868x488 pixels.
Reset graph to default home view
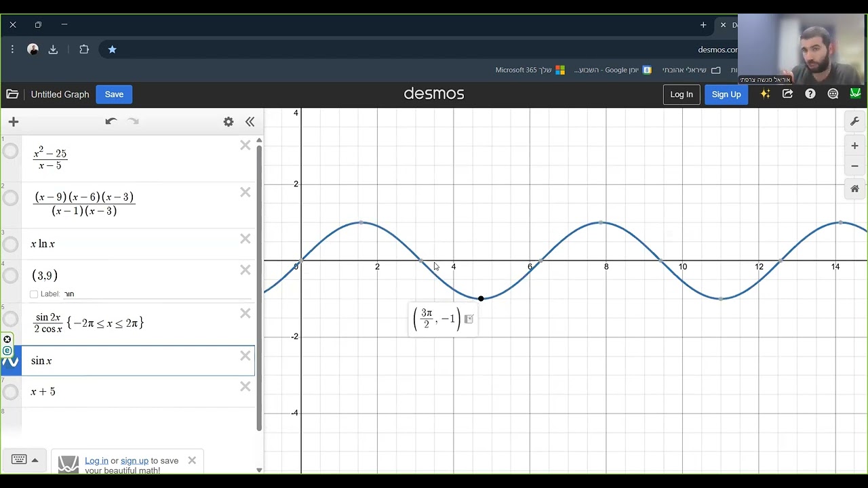855,189
